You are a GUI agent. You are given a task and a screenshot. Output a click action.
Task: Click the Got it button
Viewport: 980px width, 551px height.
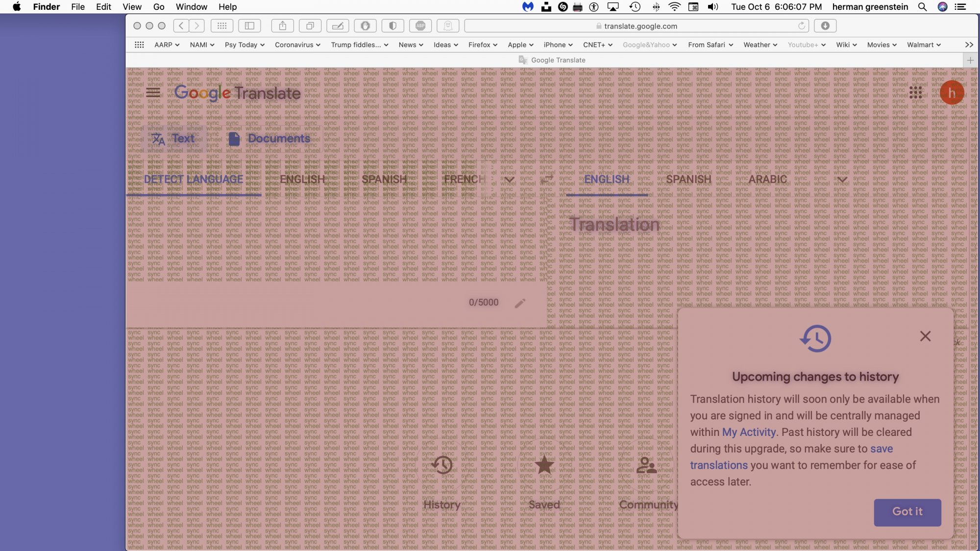click(x=907, y=512)
